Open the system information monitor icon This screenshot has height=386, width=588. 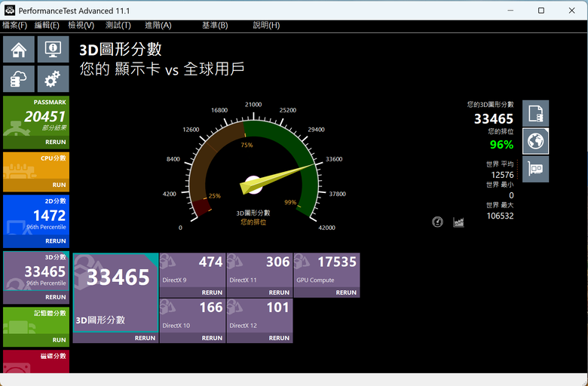[53, 50]
